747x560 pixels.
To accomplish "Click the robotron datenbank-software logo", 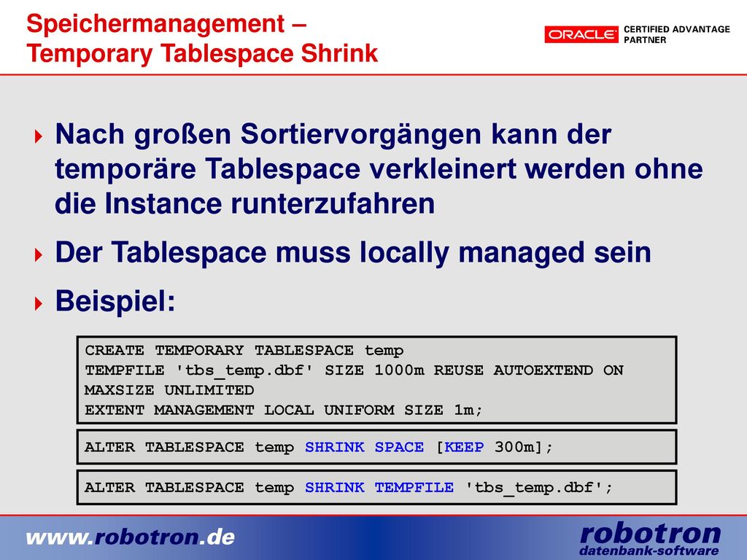I will (650, 539).
